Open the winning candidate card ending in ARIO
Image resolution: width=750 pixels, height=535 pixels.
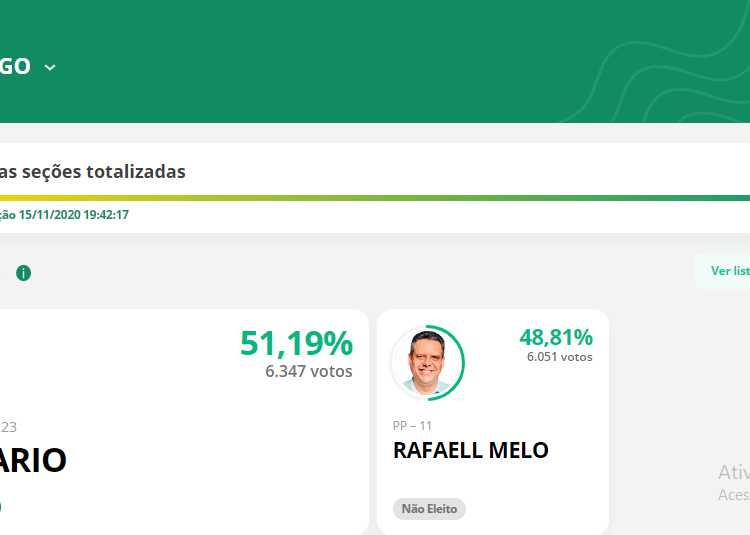[x=184, y=422]
